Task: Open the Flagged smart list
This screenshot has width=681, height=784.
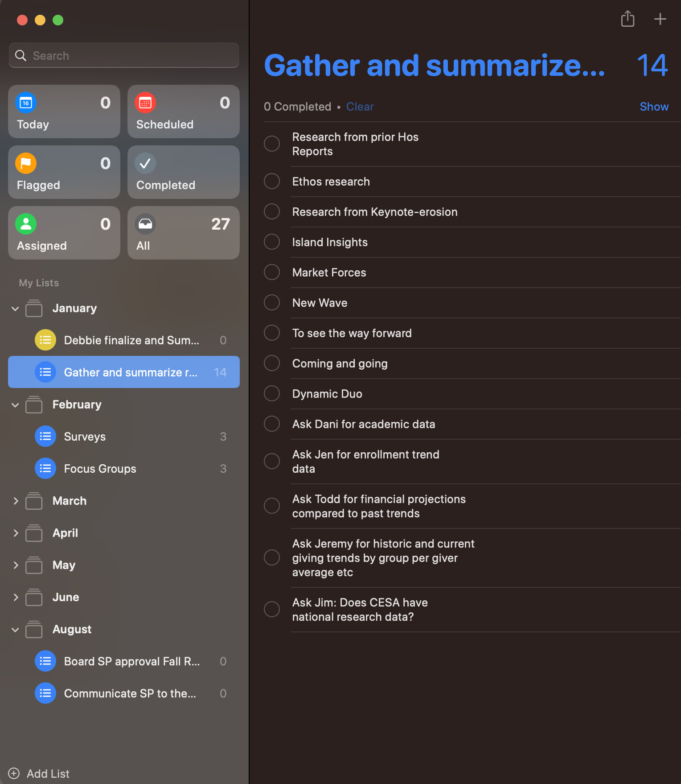Action: click(64, 172)
